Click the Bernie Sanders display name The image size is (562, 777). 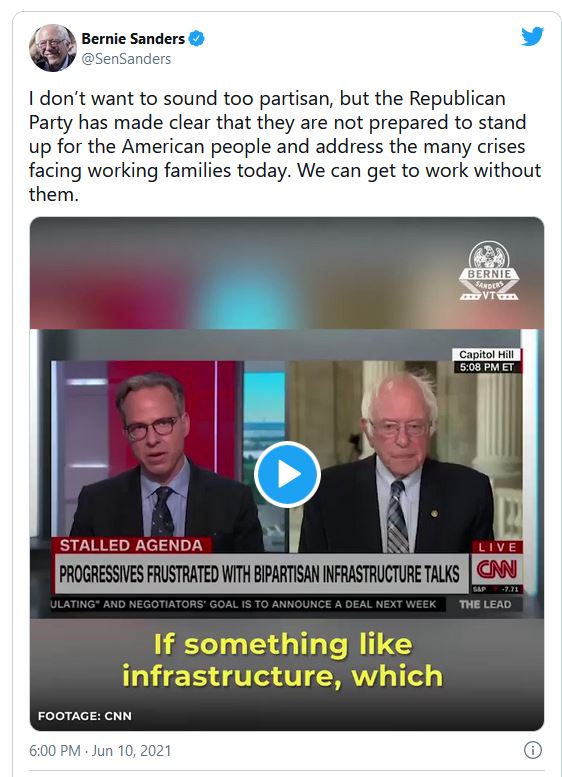point(133,38)
